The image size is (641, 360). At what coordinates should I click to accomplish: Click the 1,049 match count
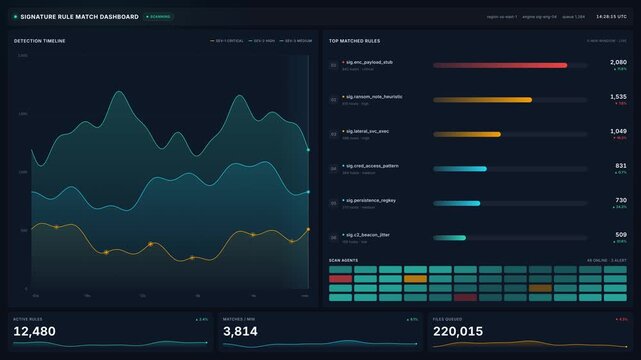(x=618, y=131)
